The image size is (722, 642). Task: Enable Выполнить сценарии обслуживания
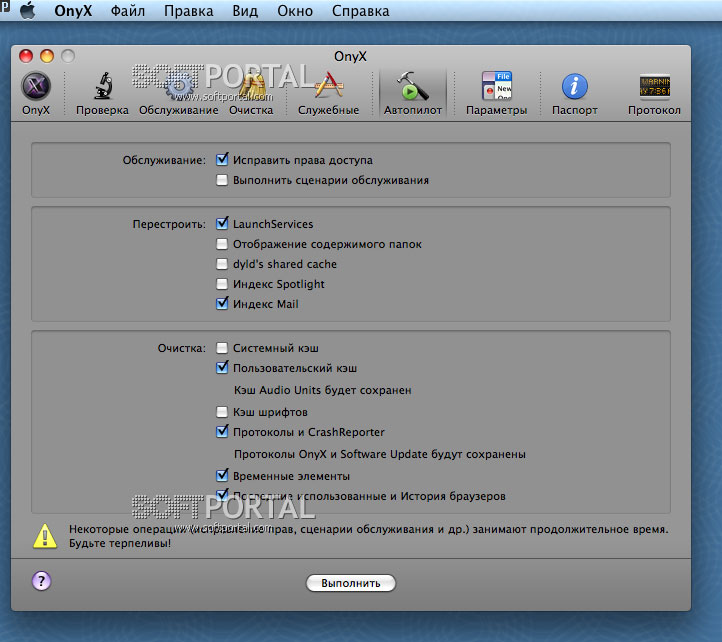coord(222,180)
